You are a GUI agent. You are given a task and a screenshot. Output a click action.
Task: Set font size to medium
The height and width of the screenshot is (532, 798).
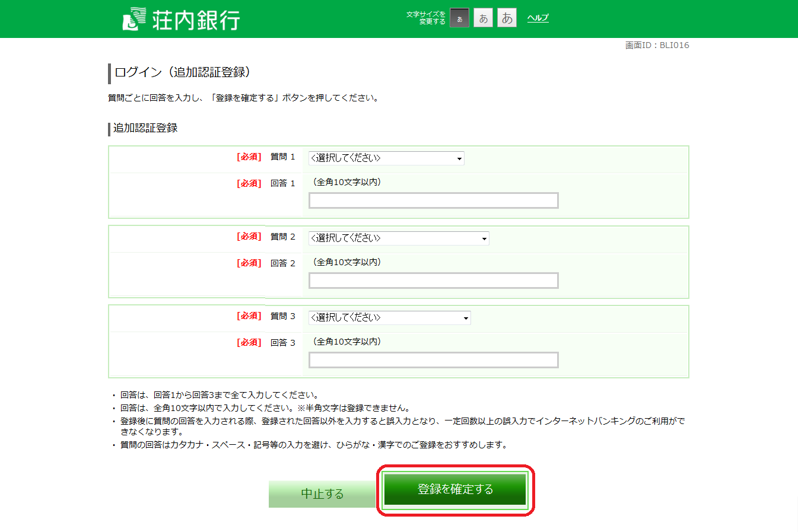(483, 18)
